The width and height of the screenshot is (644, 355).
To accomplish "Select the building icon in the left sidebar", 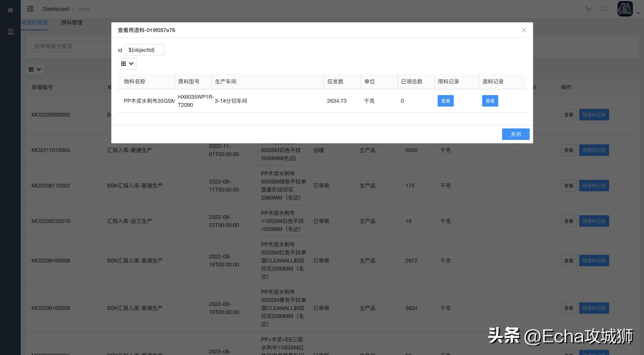I will [11, 32].
